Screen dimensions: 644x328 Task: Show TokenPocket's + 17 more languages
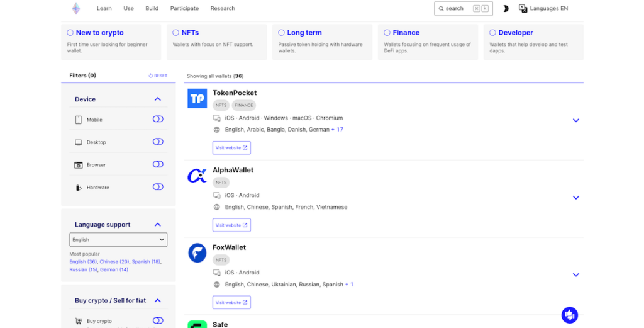pyautogui.click(x=337, y=130)
